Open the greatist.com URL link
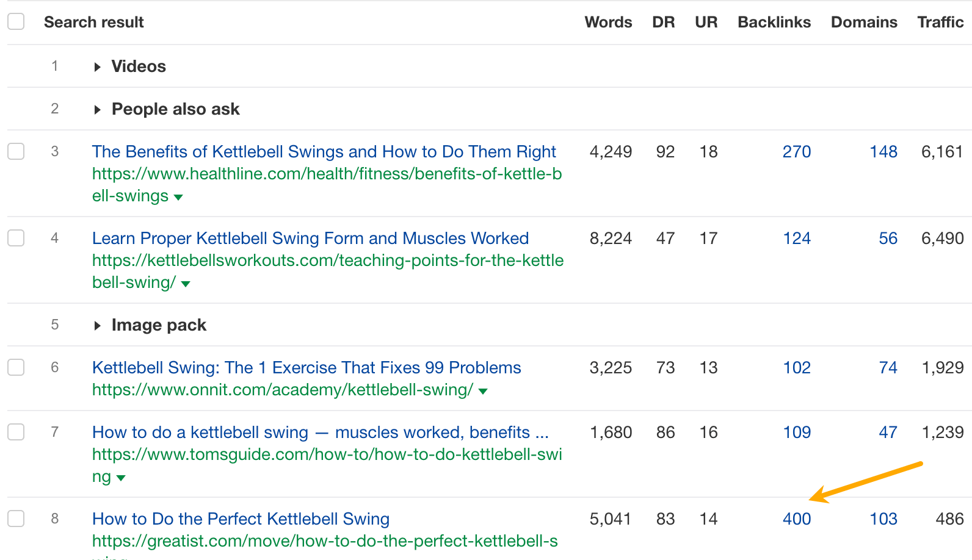The image size is (972, 560). [x=325, y=540]
